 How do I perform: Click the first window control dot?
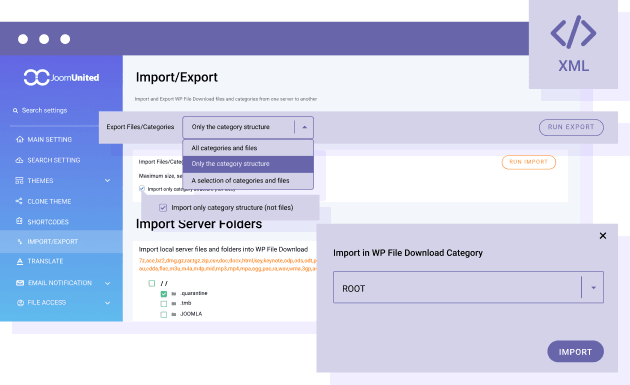coord(23,39)
